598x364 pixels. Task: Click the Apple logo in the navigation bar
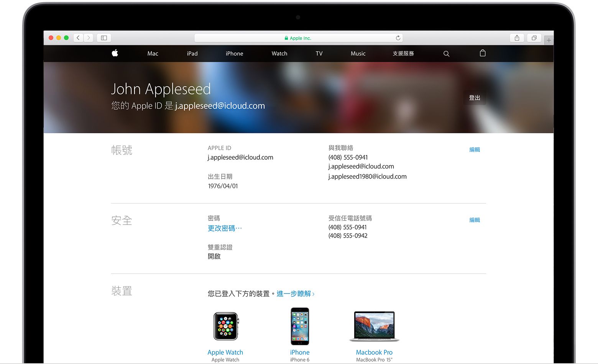point(115,53)
